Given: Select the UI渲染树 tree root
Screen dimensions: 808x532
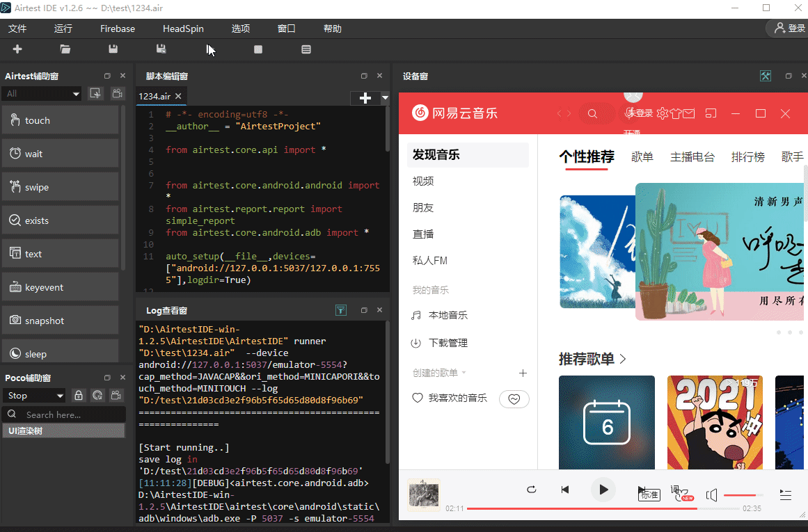Looking at the screenshot, I should [x=64, y=430].
